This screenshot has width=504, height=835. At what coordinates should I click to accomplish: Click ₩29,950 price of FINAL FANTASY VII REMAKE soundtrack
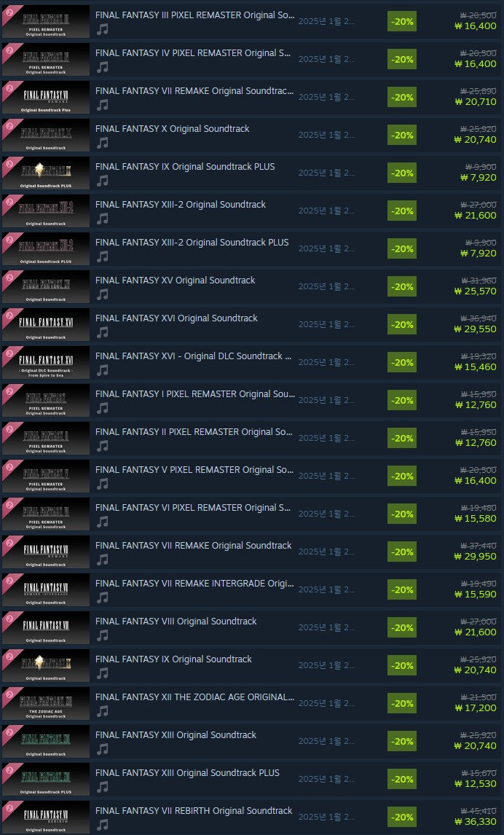tap(476, 557)
